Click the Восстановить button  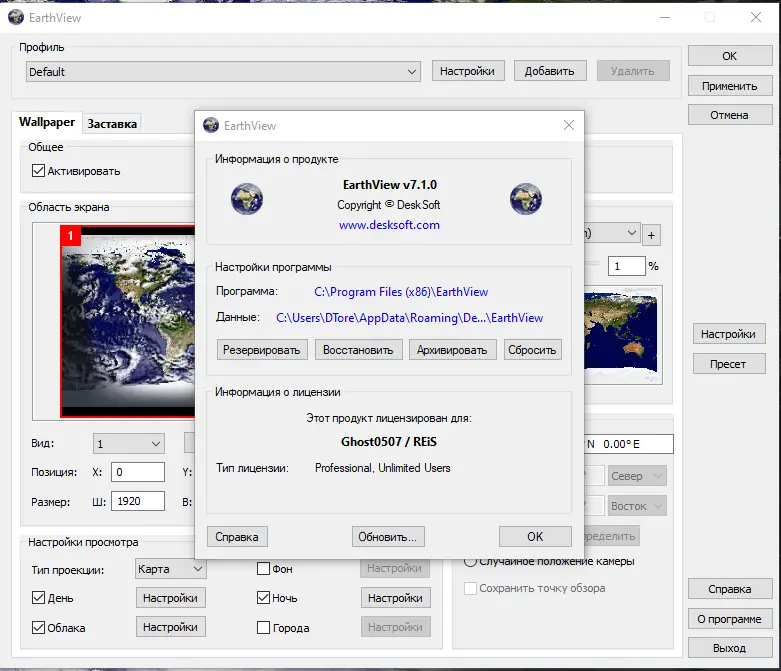point(358,350)
